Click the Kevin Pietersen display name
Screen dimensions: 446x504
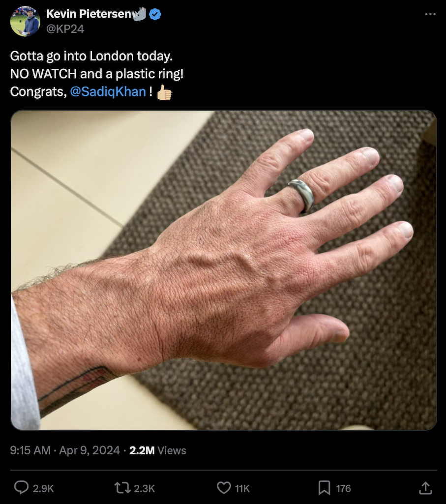tap(89, 14)
